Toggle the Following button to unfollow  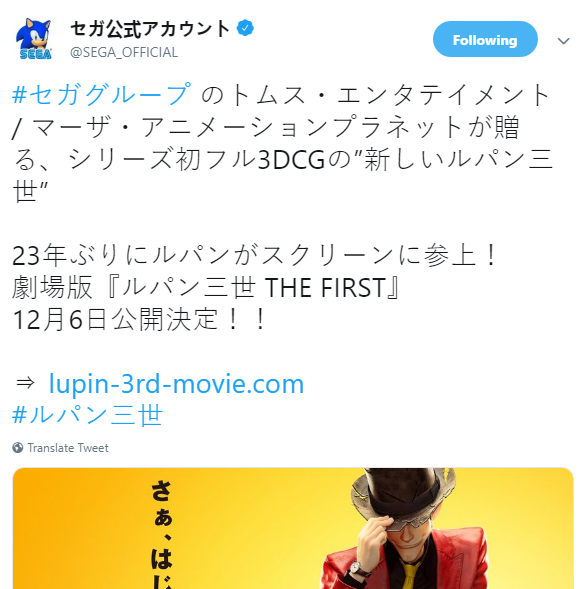(x=485, y=39)
